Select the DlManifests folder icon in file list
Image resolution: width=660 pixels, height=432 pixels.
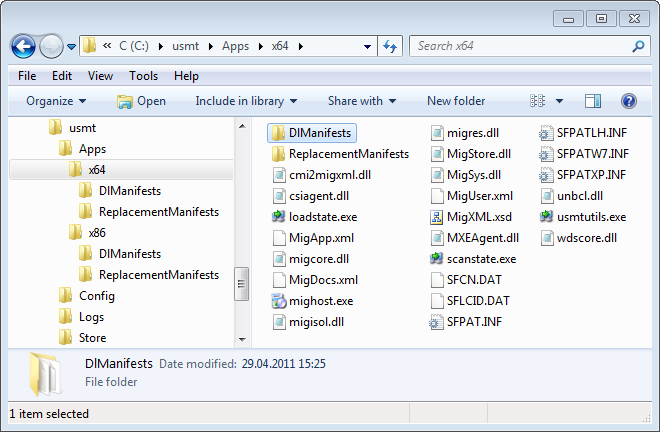[278, 133]
